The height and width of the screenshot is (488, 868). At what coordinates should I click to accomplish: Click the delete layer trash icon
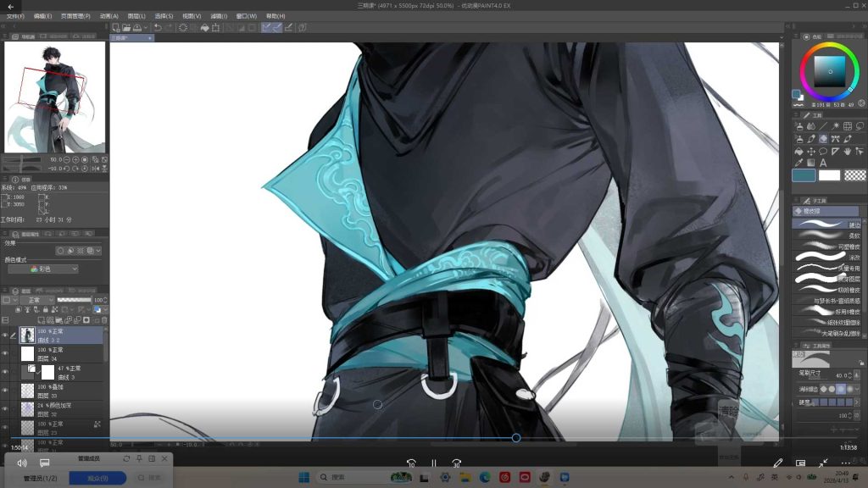(x=104, y=319)
